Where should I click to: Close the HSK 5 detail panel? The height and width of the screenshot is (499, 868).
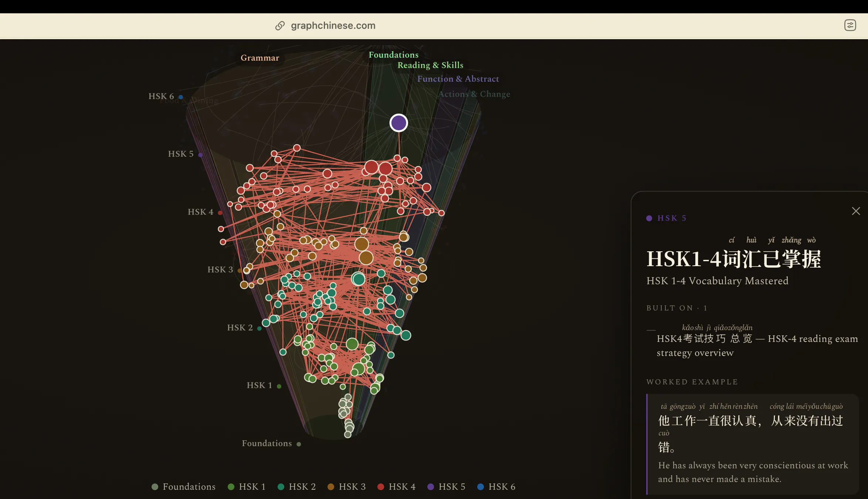(856, 211)
